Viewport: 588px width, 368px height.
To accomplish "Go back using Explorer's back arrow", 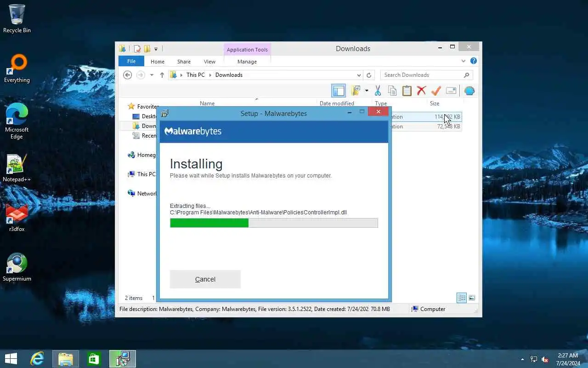I will pos(128,75).
